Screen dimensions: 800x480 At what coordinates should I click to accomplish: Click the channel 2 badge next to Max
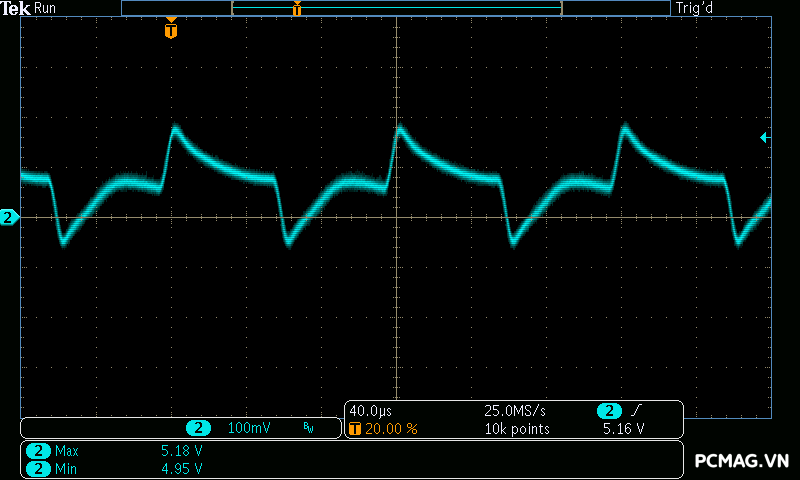point(38,451)
